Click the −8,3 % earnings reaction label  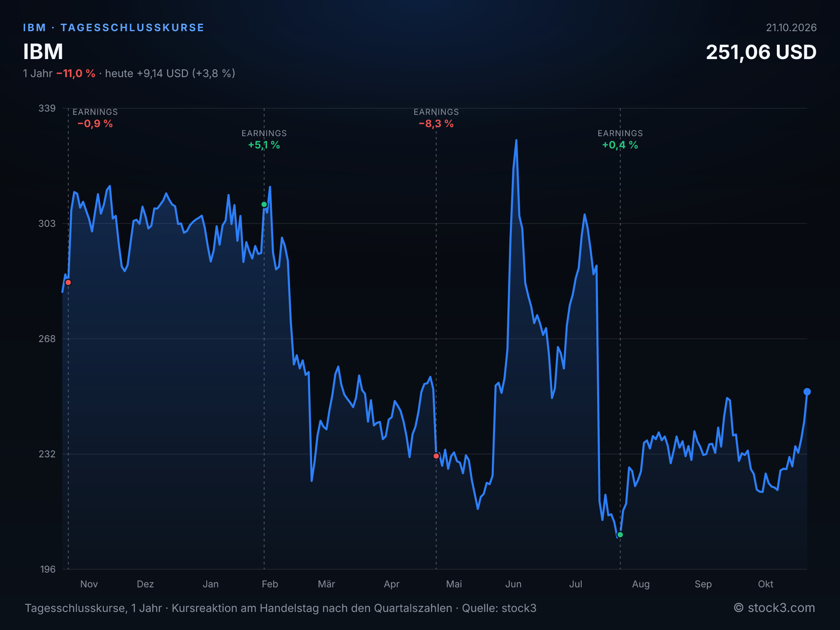436,124
